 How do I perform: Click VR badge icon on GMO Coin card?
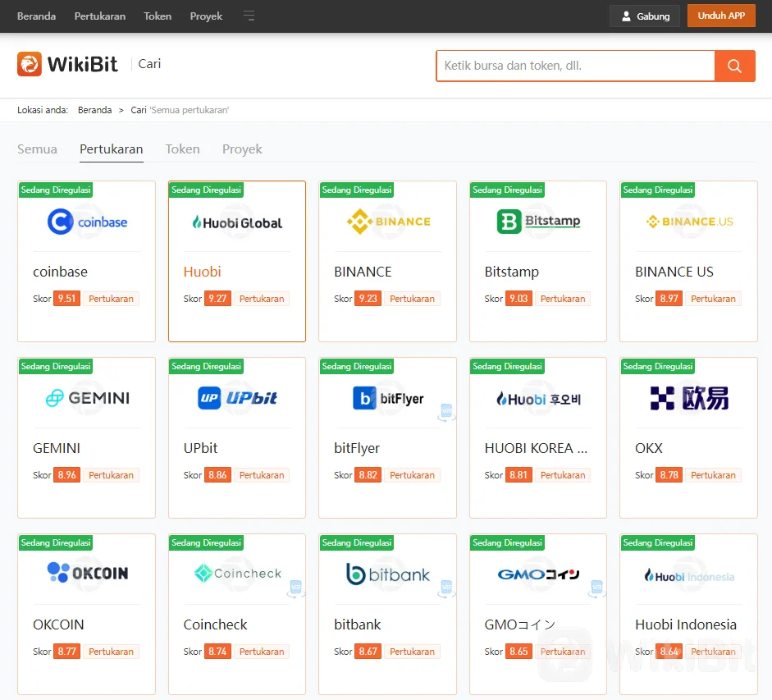click(597, 588)
